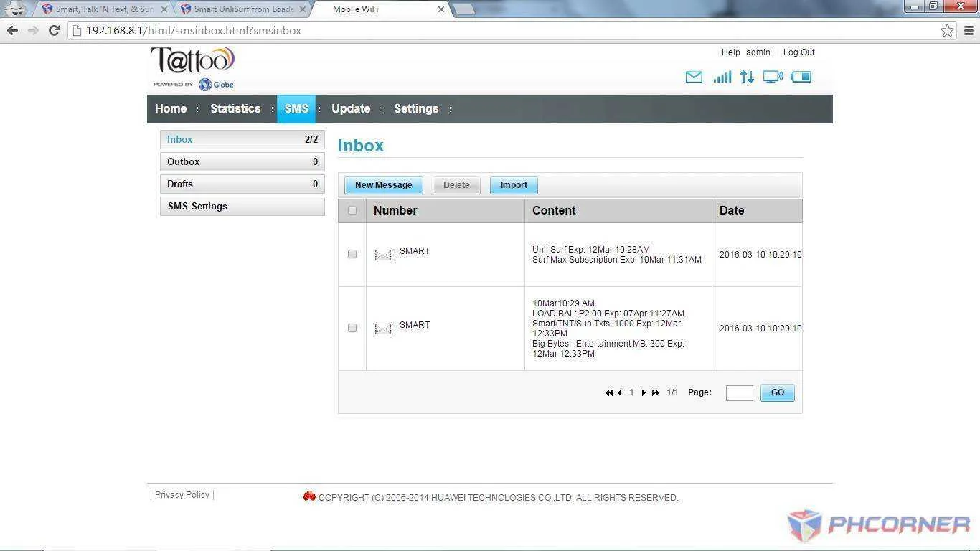Viewport: 980px width, 551px height.
Task: Click SMART sender of the Unli Surf message
Action: (415, 251)
